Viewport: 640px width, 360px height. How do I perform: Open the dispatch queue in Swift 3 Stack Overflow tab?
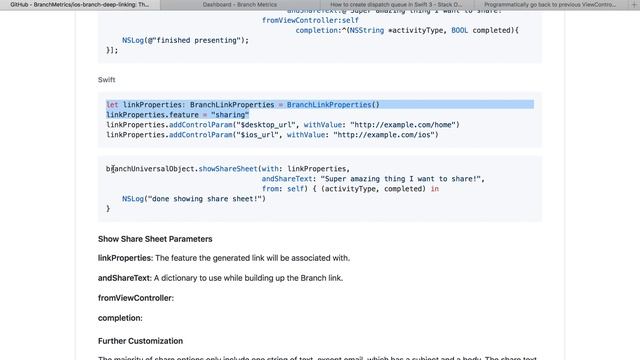pyautogui.click(x=397, y=5)
